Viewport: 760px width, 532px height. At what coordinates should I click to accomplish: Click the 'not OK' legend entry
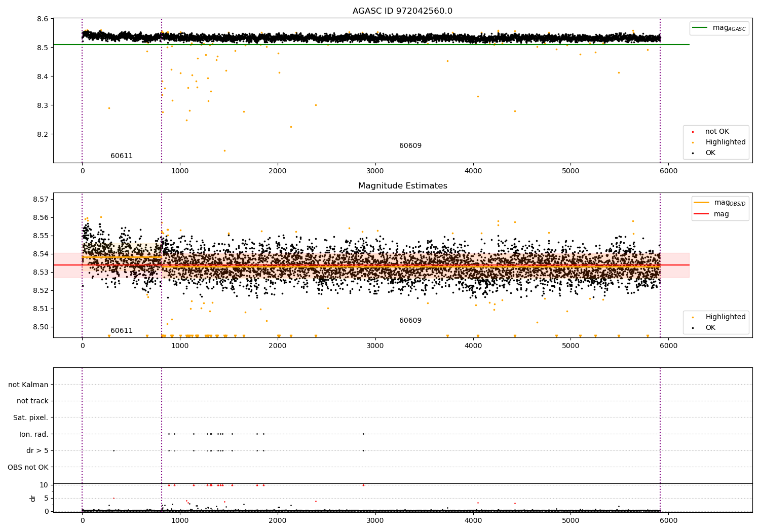(x=717, y=132)
